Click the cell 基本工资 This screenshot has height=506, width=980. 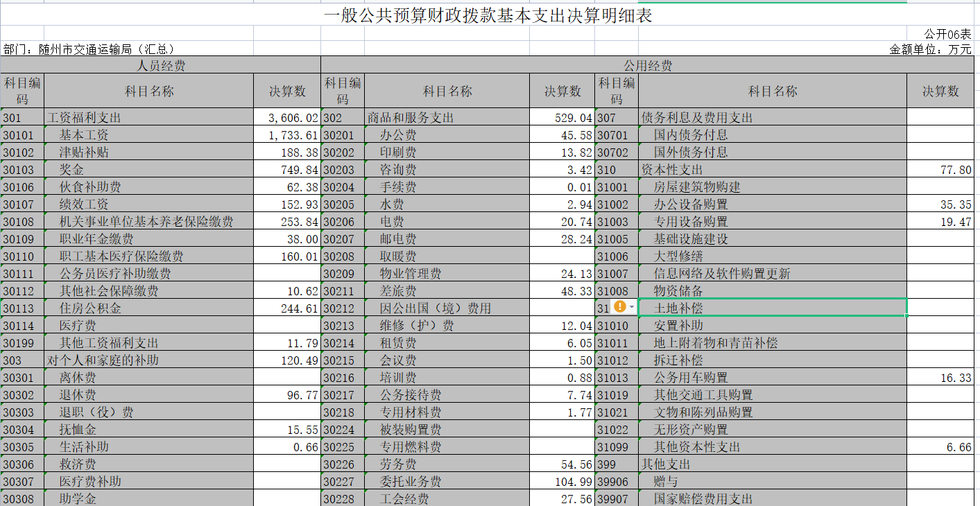149,135
